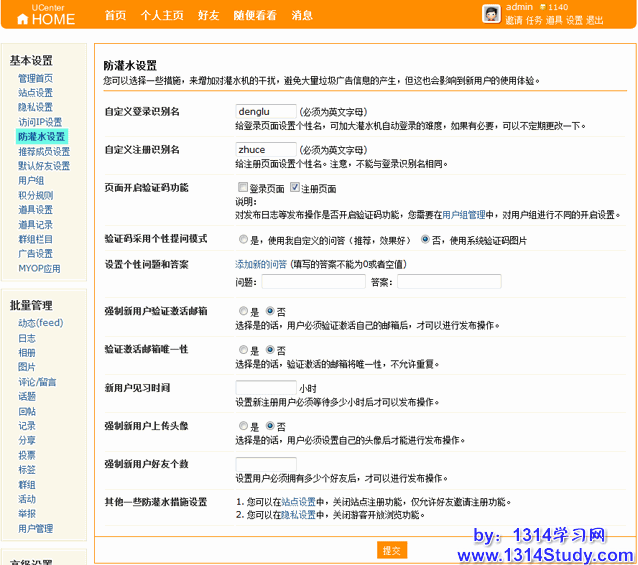Click the 添加新的问答 link
This screenshot has width=638, height=565.
[260, 264]
